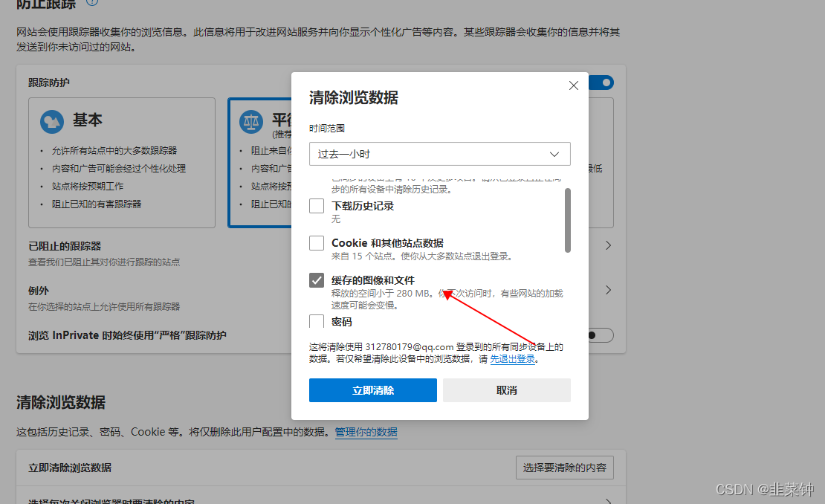The height and width of the screenshot is (504, 825).
Task: Expand the 例外 section
Action: [x=607, y=290]
